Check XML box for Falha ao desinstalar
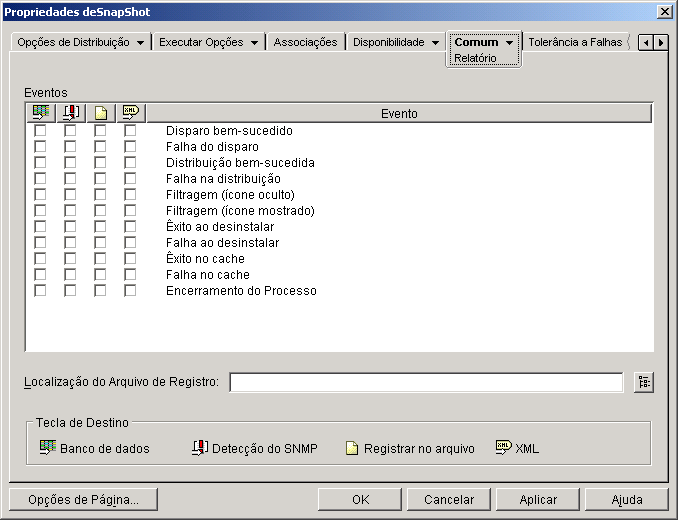The height and width of the screenshot is (520, 678). click(x=130, y=242)
